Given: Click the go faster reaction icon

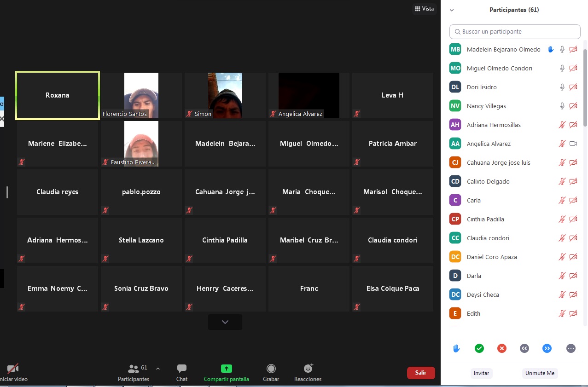Looking at the screenshot, I should click(547, 348).
